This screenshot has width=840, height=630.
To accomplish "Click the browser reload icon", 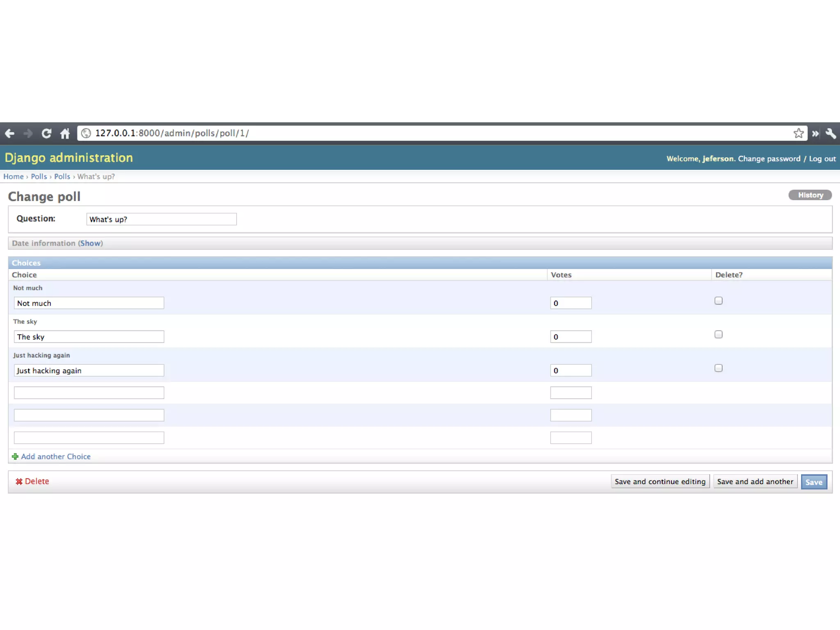I will (x=46, y=133).
